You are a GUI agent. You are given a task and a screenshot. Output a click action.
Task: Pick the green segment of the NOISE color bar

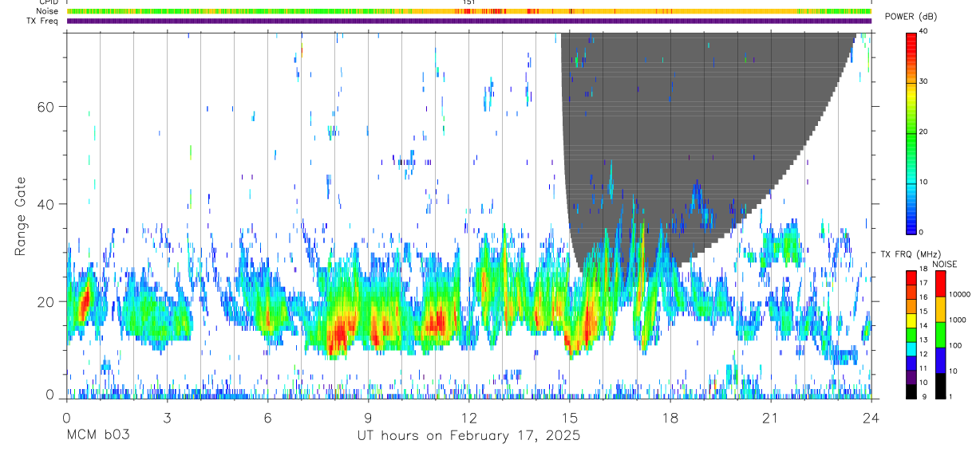coord(940,334)
